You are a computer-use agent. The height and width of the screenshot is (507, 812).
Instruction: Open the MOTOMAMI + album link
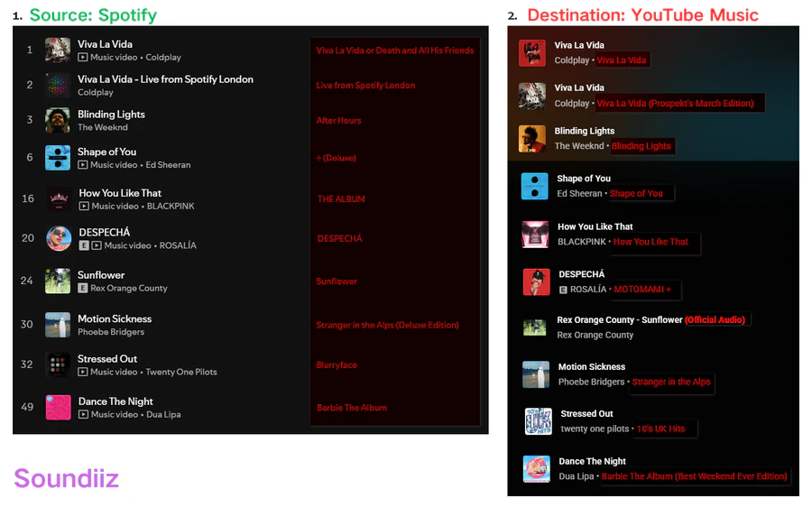point(642,290)
